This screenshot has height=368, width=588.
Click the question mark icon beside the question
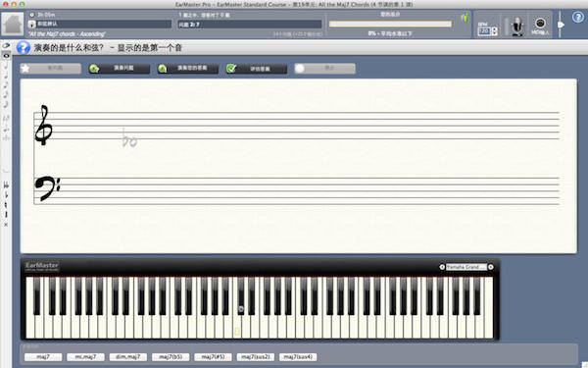pyautogui.click(x=24, y=48)
